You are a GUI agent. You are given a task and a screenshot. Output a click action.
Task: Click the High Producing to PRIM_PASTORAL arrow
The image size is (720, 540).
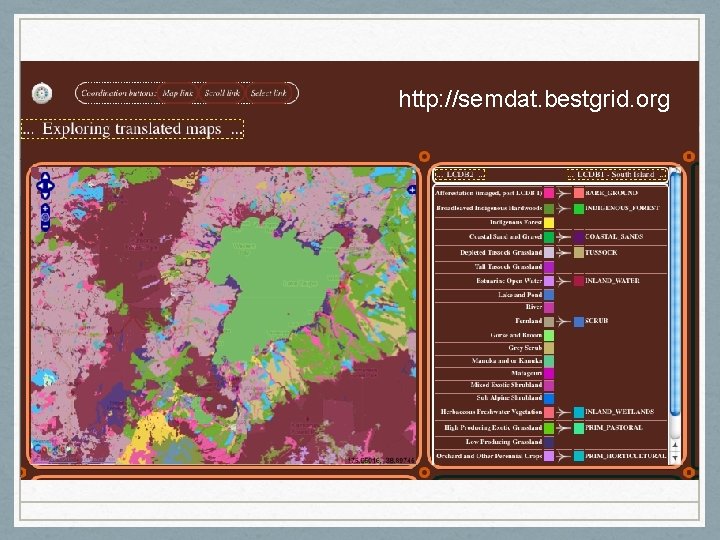point(563,428)
